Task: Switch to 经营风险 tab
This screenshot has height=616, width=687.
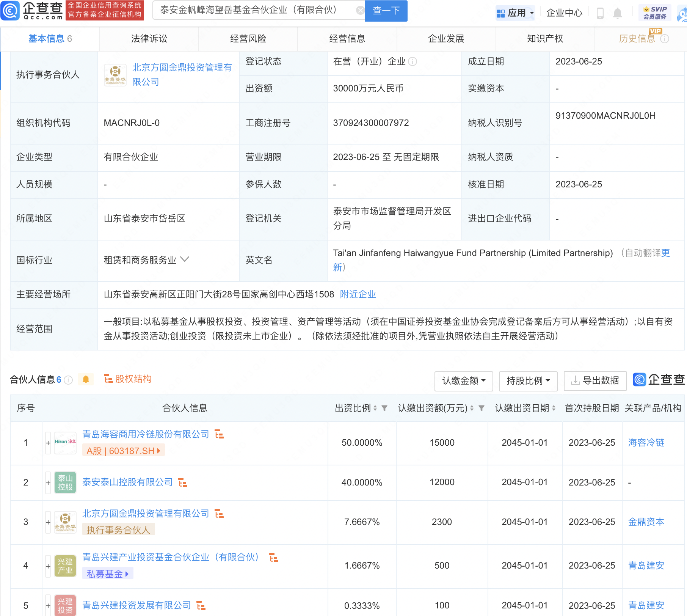Action: [x=248, y=38]
